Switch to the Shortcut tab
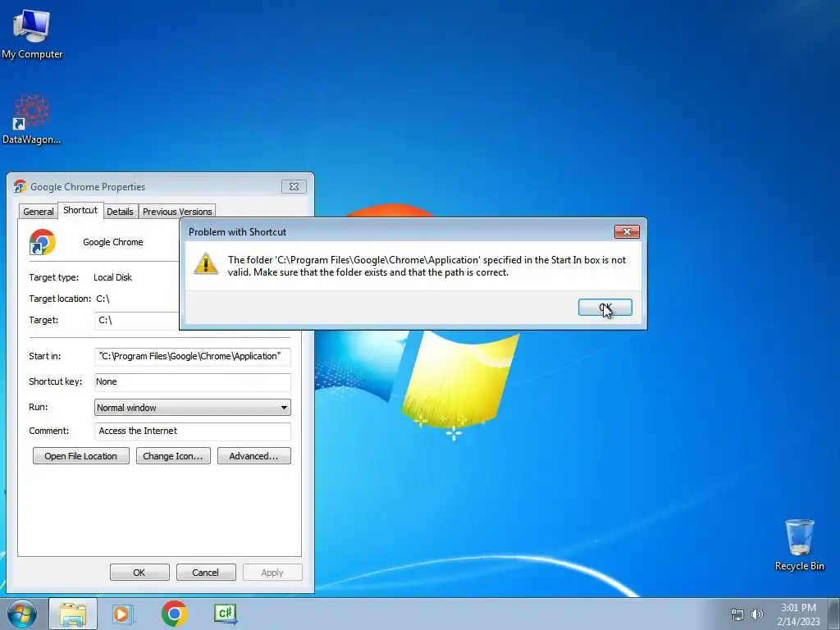Screen dimensions: 840x630 (x=80, y=210)
